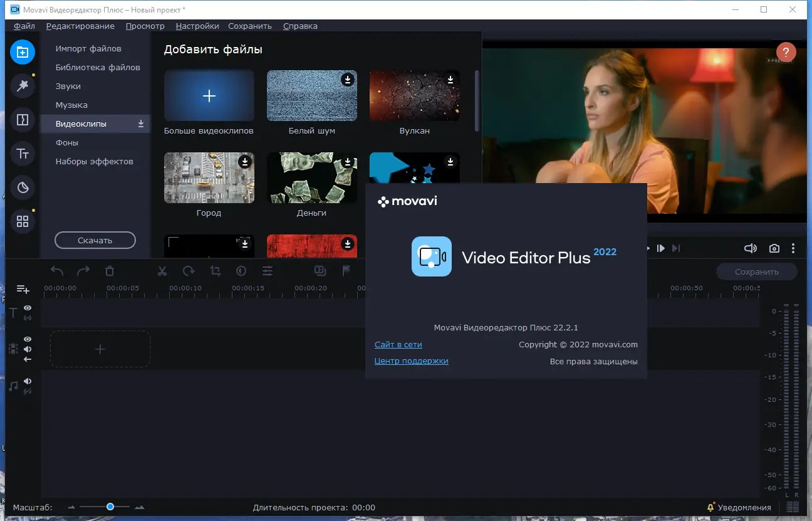Toggle visibility of the titles track

click(27, 308)
